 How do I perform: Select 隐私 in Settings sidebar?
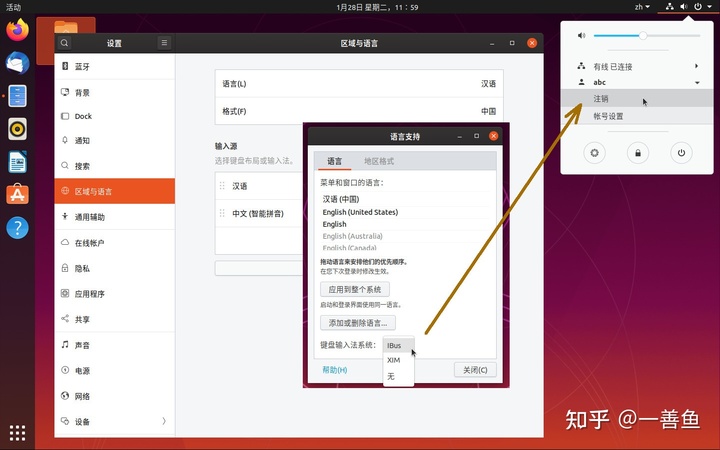(114, 268)
